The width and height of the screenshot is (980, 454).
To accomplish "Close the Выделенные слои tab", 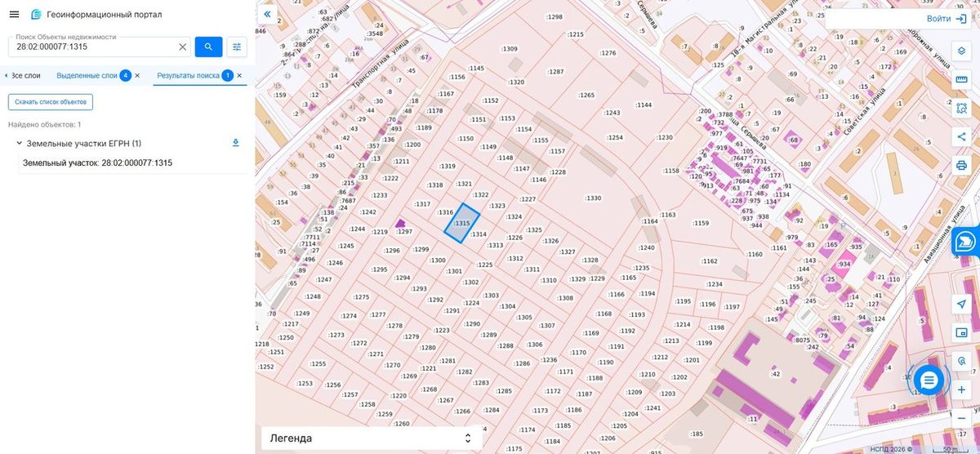I will [x=137, y=75].
